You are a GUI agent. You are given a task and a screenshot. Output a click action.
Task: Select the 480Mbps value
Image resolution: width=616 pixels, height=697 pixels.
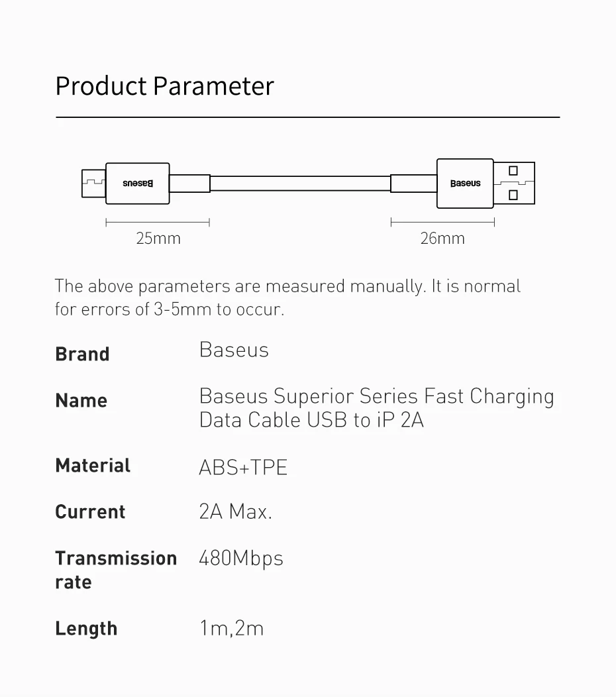point(241,559)
